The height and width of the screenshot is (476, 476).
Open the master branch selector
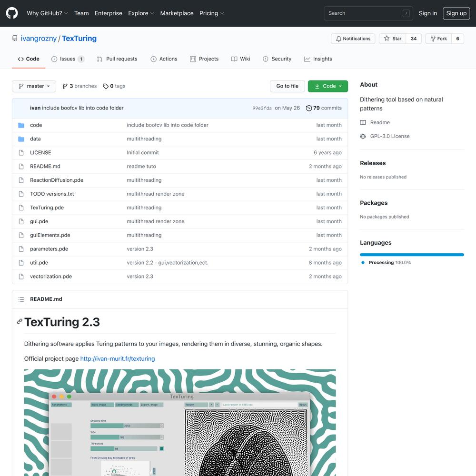pyautogui.click(x=34, y=86)
